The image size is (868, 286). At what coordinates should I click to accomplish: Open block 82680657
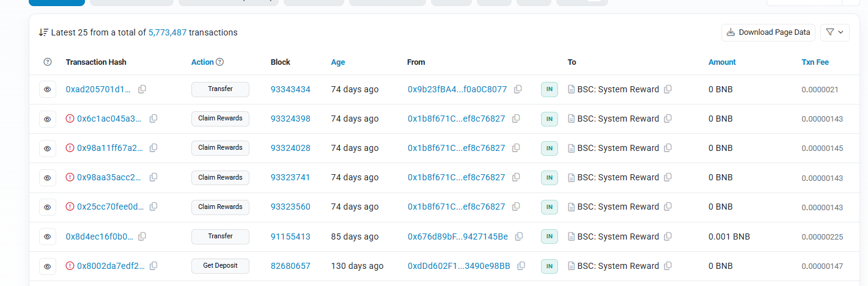[x=290, y=266]
